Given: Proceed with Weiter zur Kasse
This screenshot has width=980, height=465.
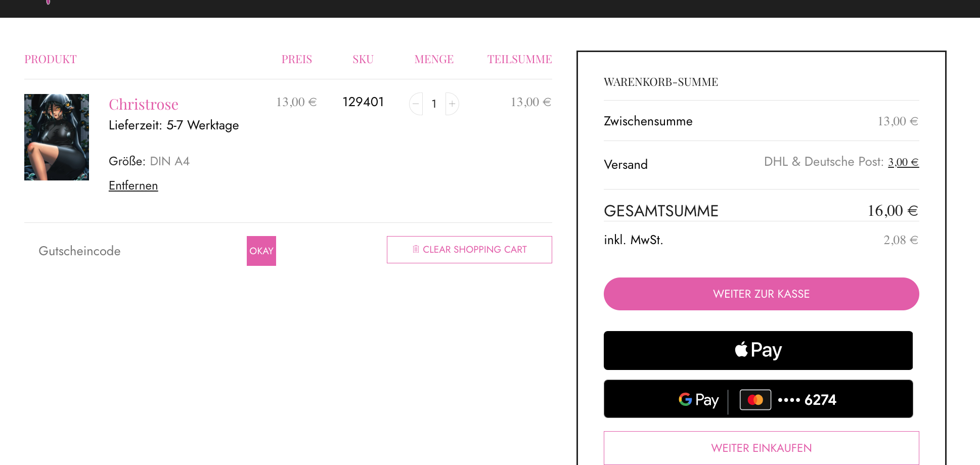Looking at the screenshot, I should click(761, 294).
